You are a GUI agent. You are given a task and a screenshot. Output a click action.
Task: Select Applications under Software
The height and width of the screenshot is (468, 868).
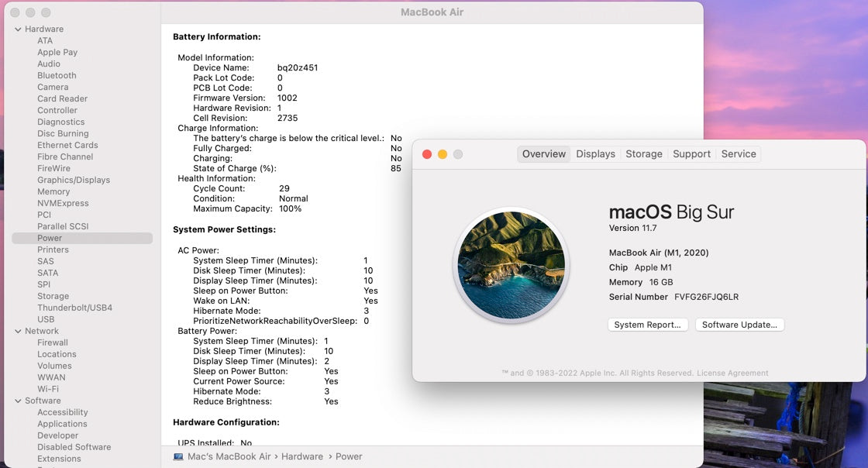[x=60, y=424]
